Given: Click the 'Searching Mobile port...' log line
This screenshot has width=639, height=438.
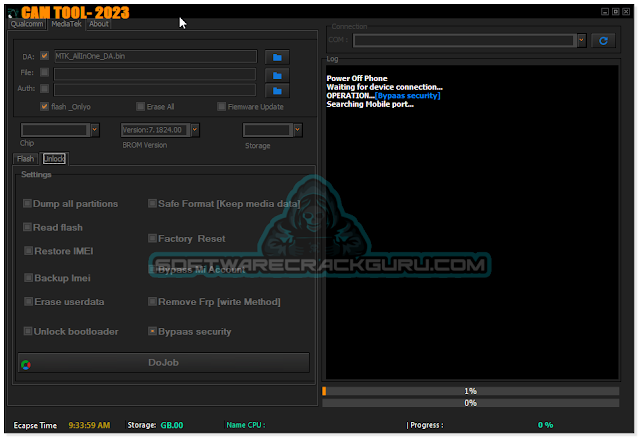Looking at the screenshot, I should (x=370, y=104).
